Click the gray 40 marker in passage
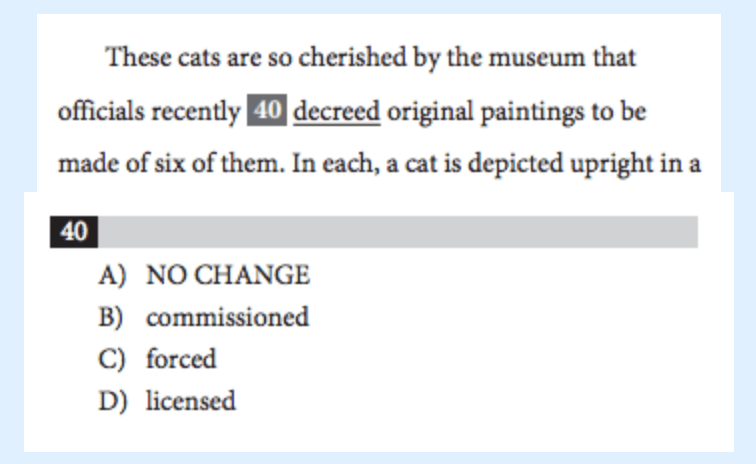The width and height of the screenshot is (756, 464). (x=267, y=110)
